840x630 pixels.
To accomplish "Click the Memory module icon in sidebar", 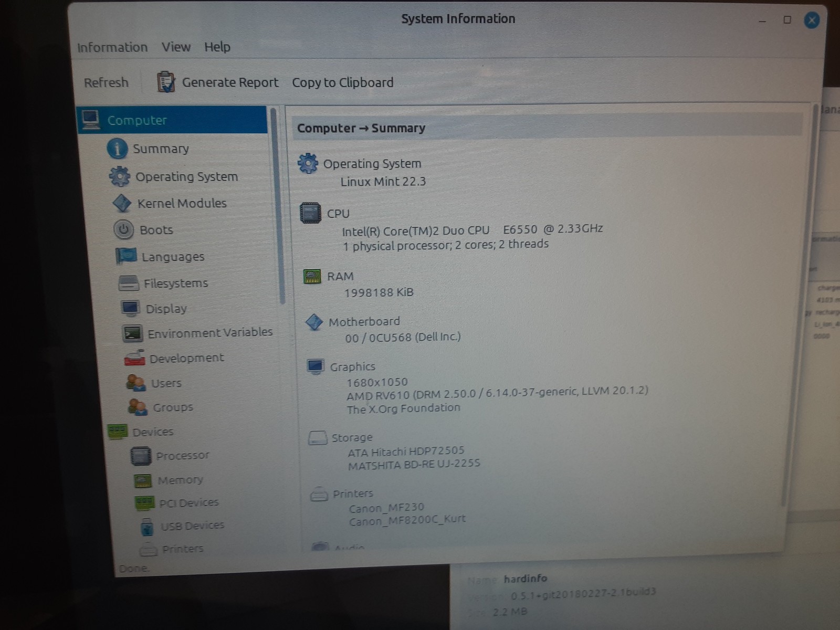I will click(x=143, y=480).
